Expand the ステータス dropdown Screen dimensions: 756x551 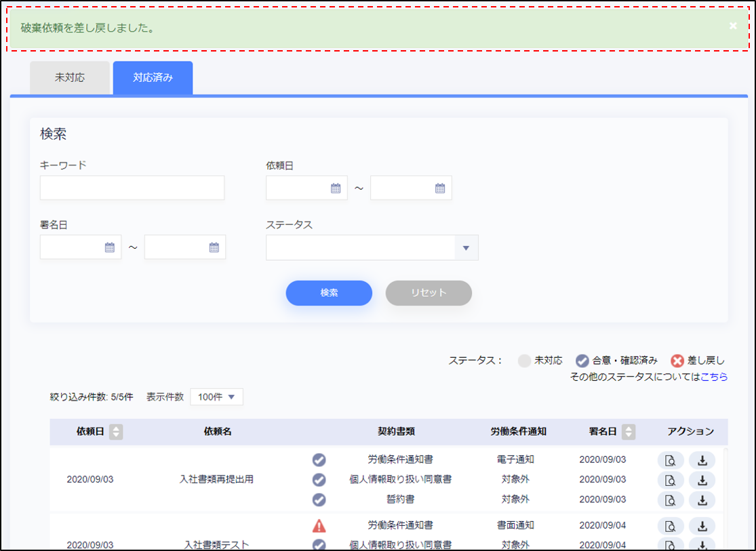click(x=466, y=248)
